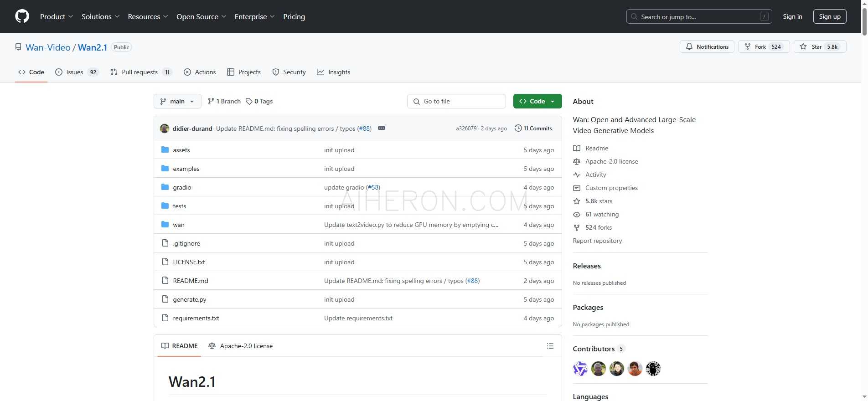Switch to the Pull requests tab
This screenshot has height=401, width=868.
tap(141, 72)
